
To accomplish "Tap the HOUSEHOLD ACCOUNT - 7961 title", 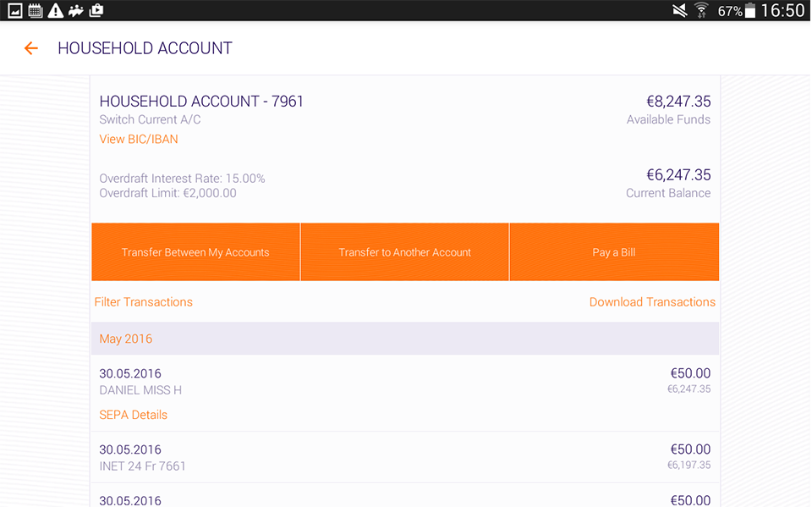I will click(x=201, y=101).
